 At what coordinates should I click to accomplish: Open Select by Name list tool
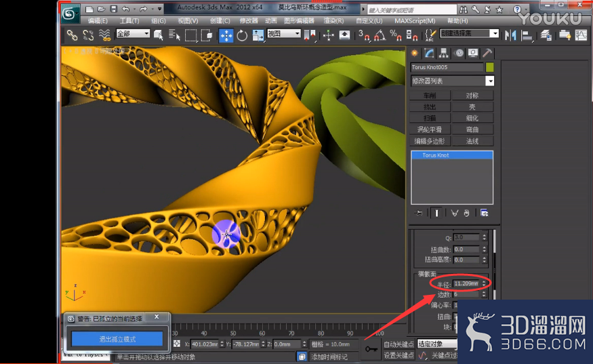pos(174,35)
